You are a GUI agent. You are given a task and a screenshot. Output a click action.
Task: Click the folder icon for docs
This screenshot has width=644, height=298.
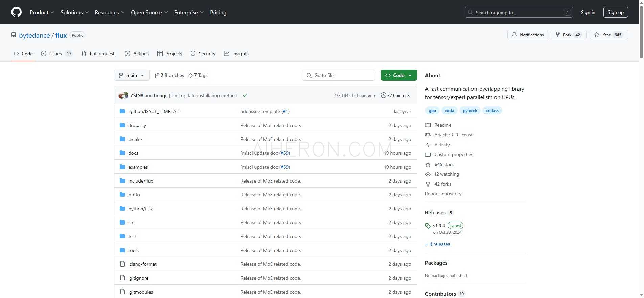122,153
